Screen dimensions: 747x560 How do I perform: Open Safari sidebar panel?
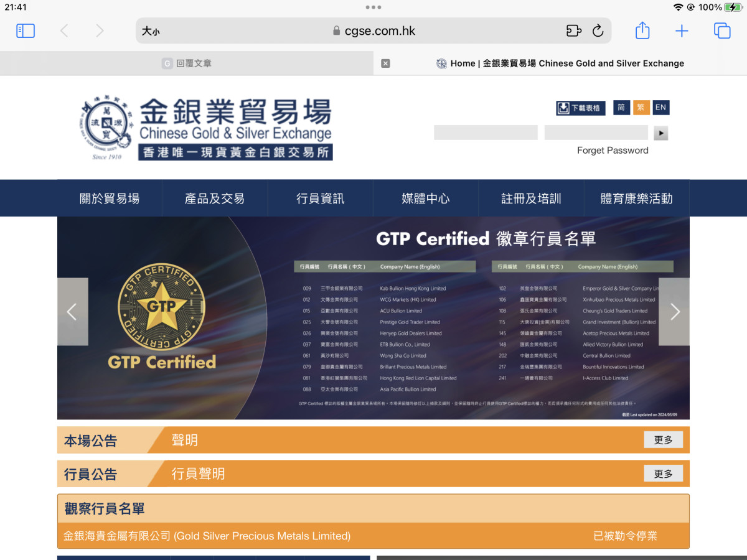[x=26, y=30]
